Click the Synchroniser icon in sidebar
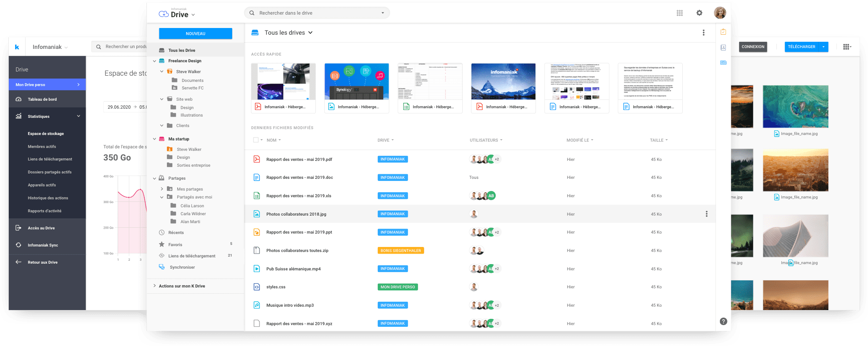This screenshot has height=346, width=868. 162,267
